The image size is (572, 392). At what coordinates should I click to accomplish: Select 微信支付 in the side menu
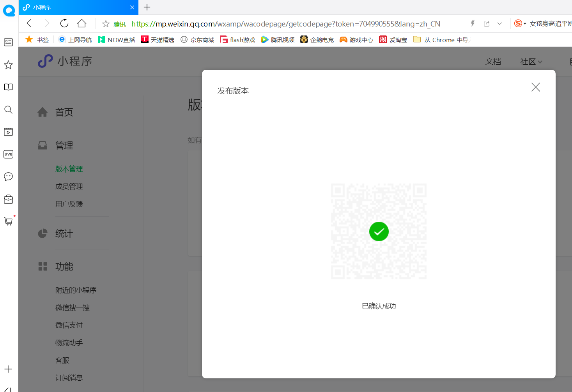click(x=69, y=325)
